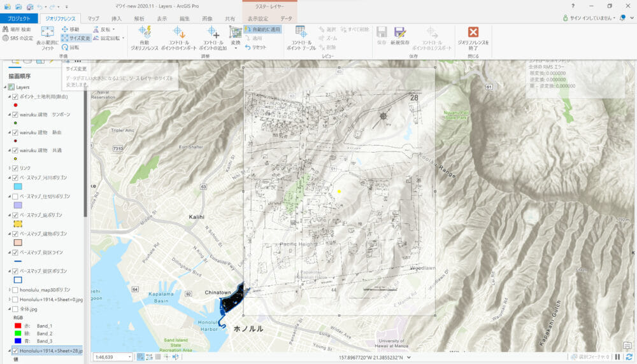Click the pause drawing icon in status bar

pos(617,357)
